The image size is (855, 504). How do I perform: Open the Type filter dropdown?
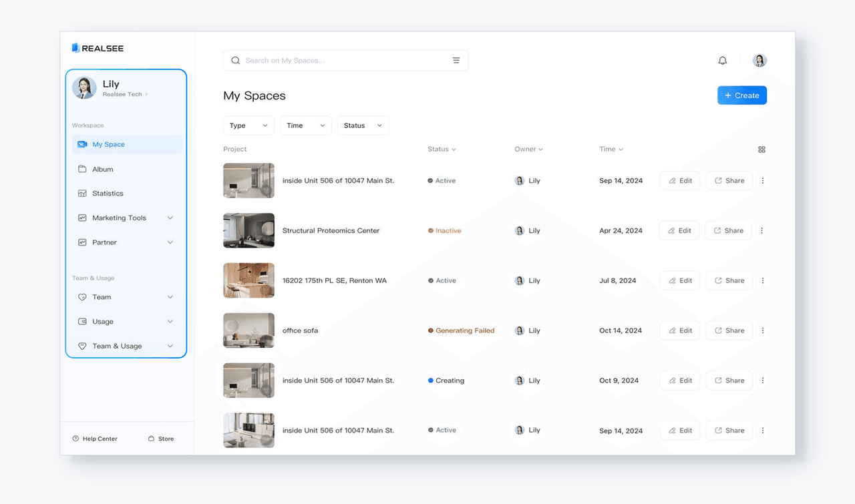coord(248,125)
